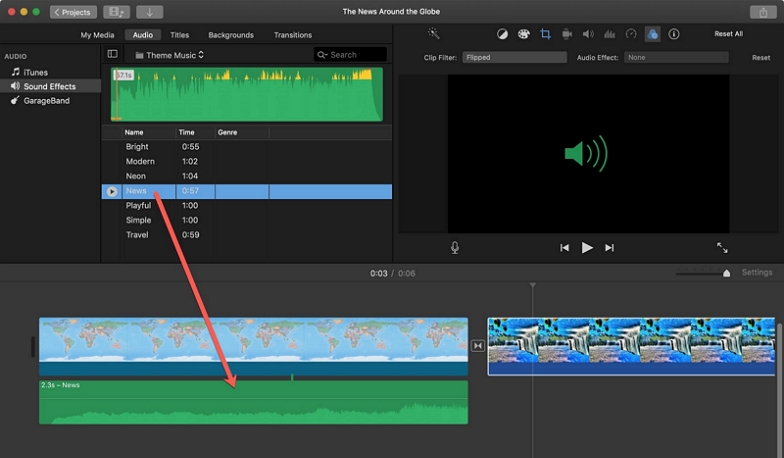Play the project in the viewer
The width and height of the screenshot is (784, 458).
pyautogui.click(x=587, y=248)
